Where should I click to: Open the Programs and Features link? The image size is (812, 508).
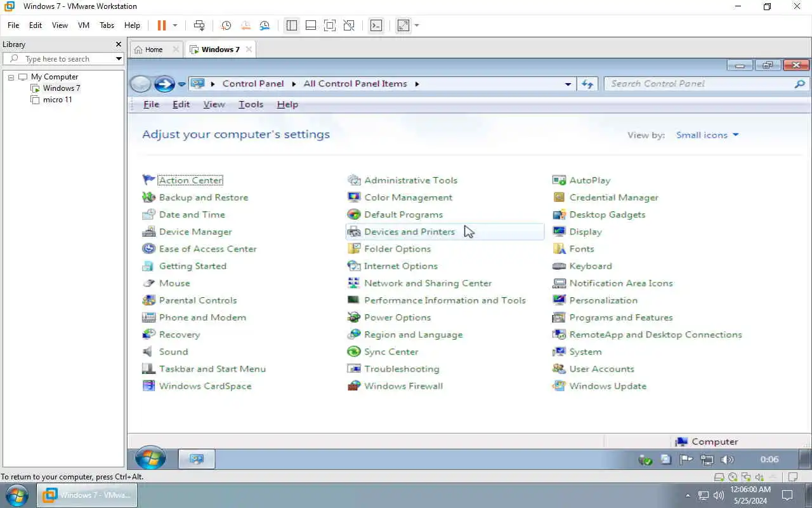tap(621, 317)
